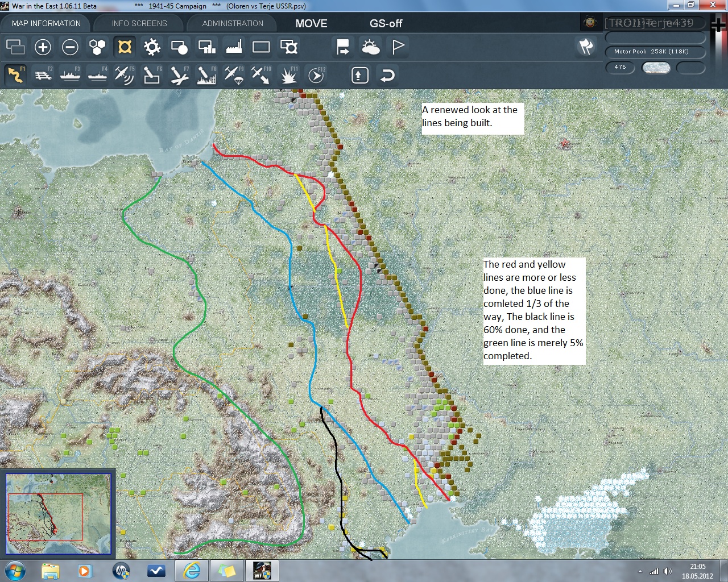This screenshot has width=728, height=582.
Task: Click the gear-shaped map info icon
Action: [152, 47]
